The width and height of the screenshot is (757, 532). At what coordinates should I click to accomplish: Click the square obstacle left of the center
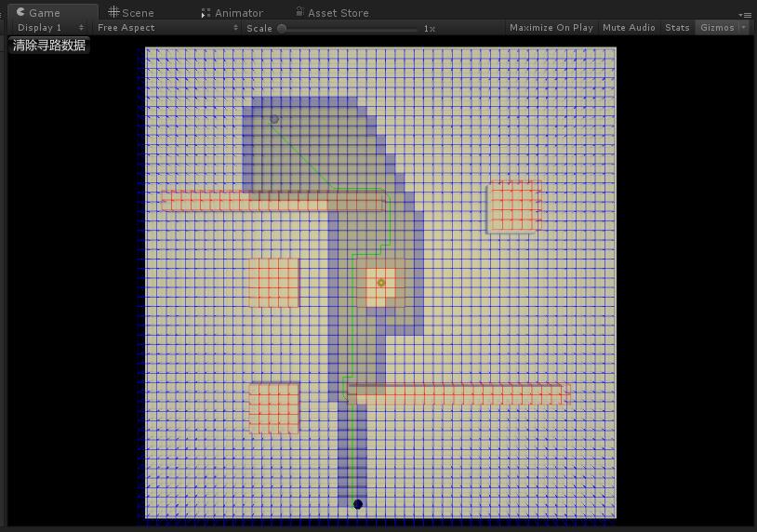[x=273, y=283]
